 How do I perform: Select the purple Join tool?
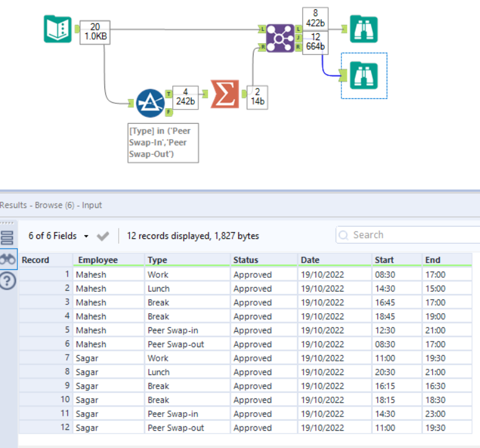click(x=280, y=38)
